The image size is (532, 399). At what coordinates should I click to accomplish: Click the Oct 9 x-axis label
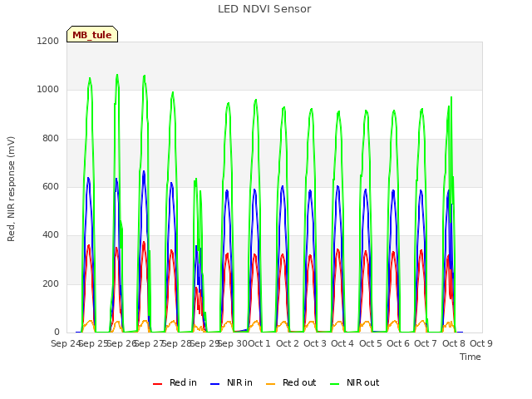tap(481, 343)
